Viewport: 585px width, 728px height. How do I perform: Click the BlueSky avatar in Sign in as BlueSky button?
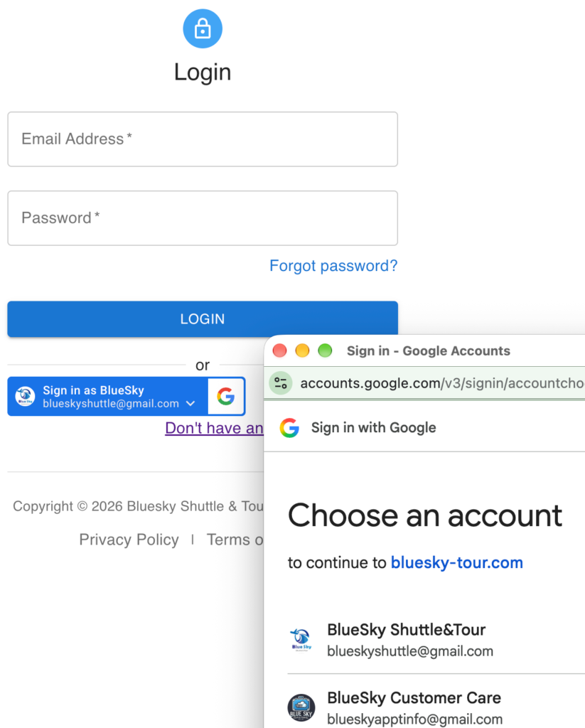pos(25,397)
